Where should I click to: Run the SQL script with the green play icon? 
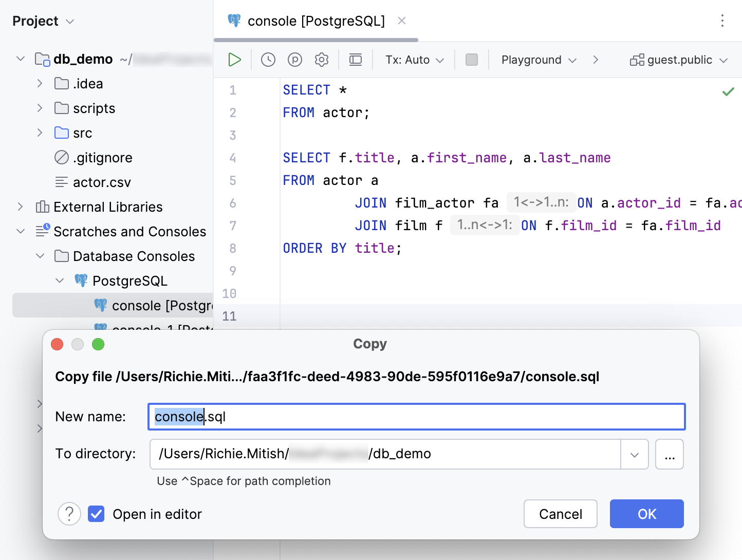(234, 60)
